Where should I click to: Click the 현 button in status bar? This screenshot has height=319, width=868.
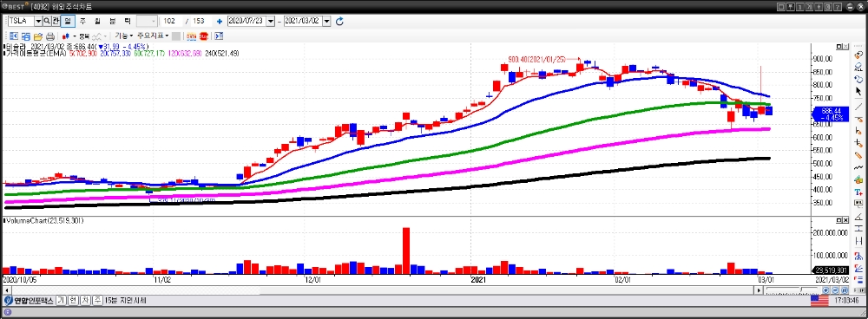click(73, 301)
